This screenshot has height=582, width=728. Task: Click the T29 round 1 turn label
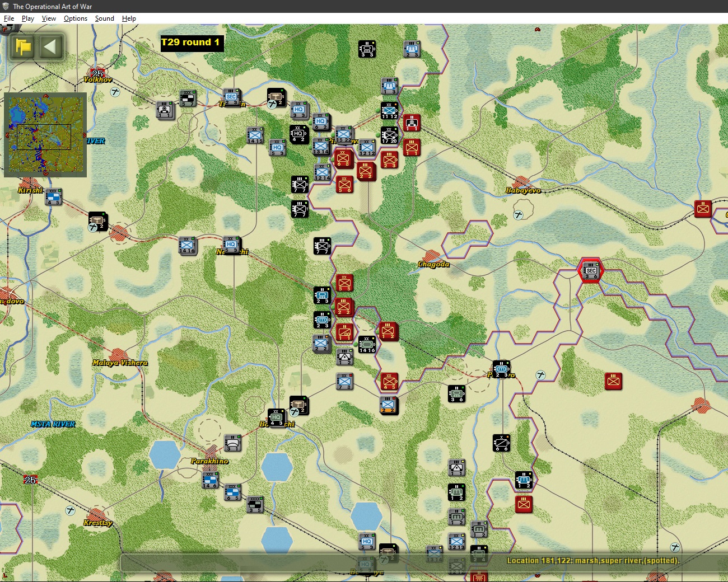click(x=192, y=43)
